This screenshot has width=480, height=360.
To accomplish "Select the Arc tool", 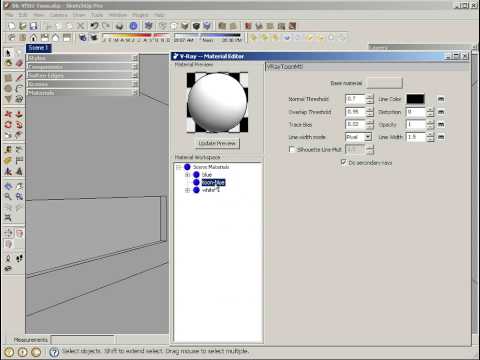I will (19, 89).
